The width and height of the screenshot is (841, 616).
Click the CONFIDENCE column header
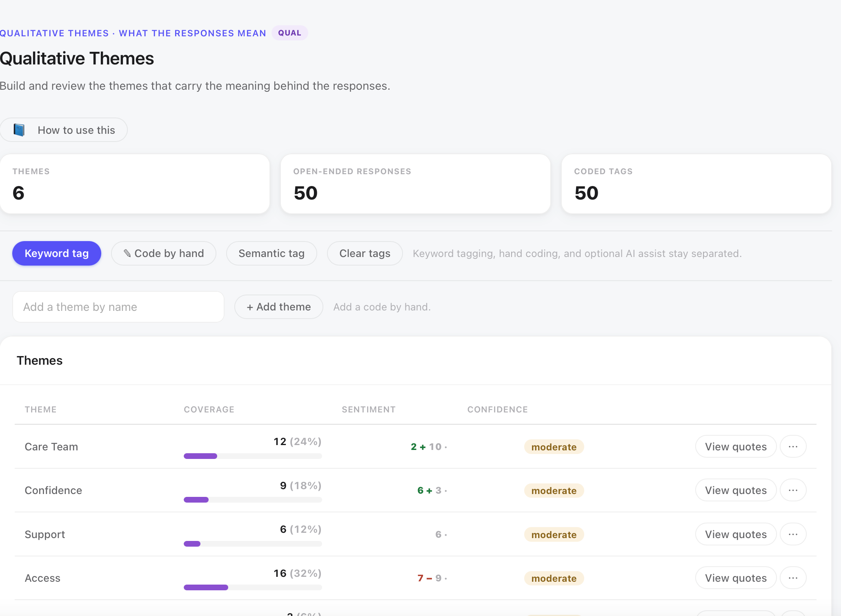point(498,410)
